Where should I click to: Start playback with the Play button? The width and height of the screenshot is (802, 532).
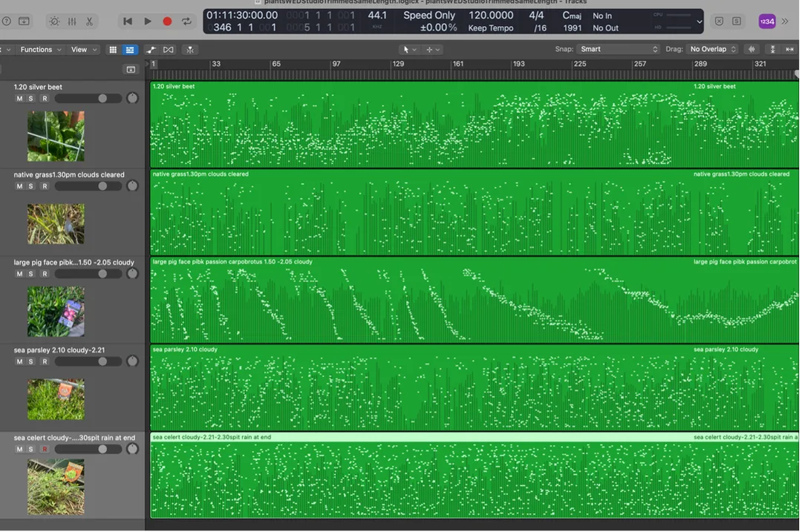[x=147, y=22]
